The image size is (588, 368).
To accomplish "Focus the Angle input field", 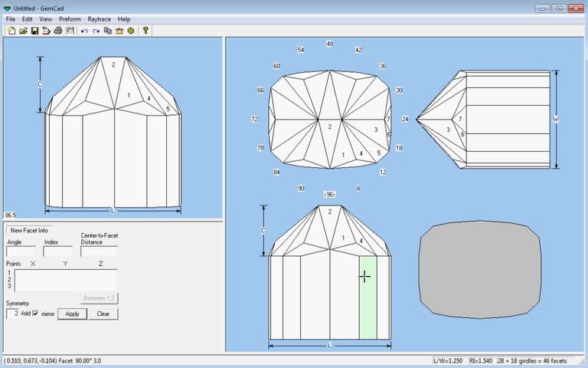I will (21, 251).
